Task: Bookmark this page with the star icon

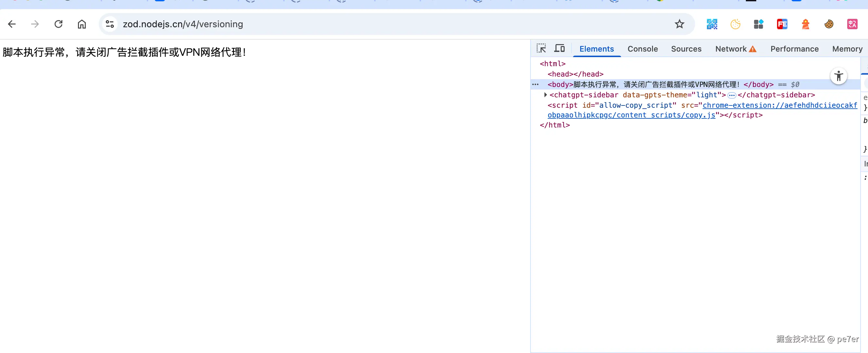Action: pyautogui.click(x=679, y=24)
